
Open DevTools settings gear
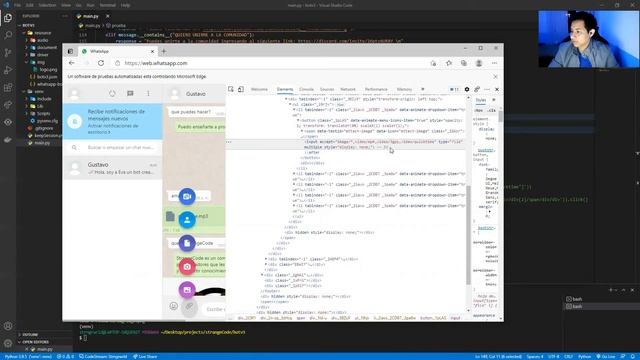pyautogui.click(x=467, y=89)
